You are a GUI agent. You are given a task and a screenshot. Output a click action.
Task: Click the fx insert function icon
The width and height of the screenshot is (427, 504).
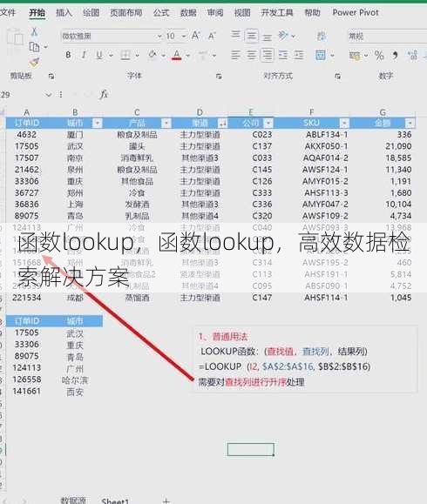pos(104,95)
